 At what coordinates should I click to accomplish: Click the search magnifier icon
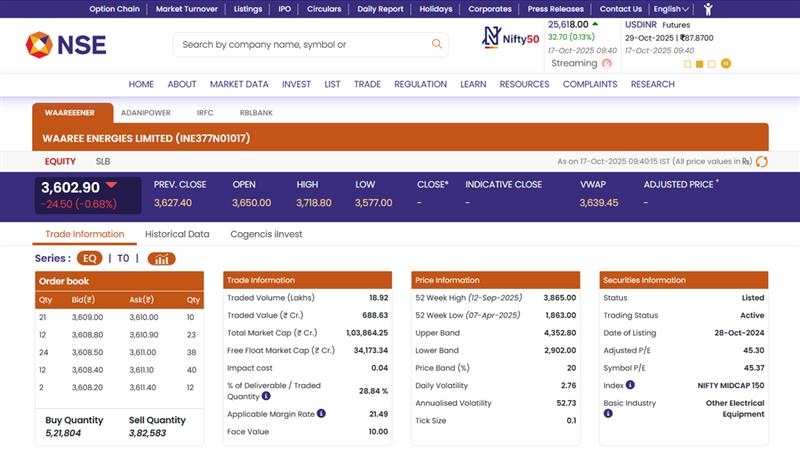point(437,44)
